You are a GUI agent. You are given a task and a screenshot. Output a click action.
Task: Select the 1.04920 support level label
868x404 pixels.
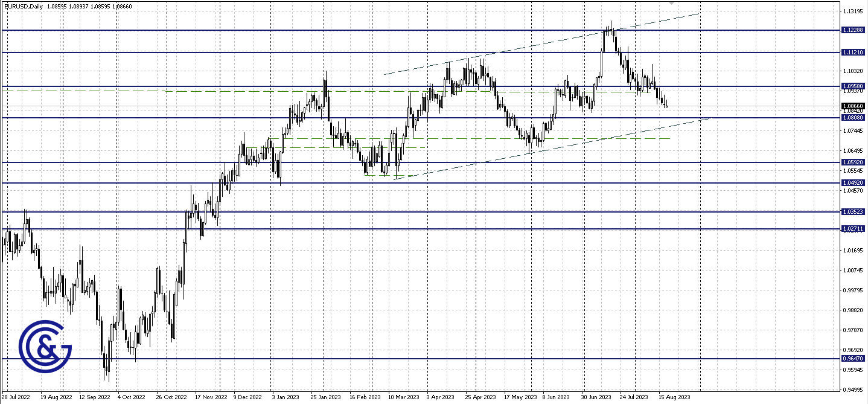pyautogui.click(x=852, y=182)
